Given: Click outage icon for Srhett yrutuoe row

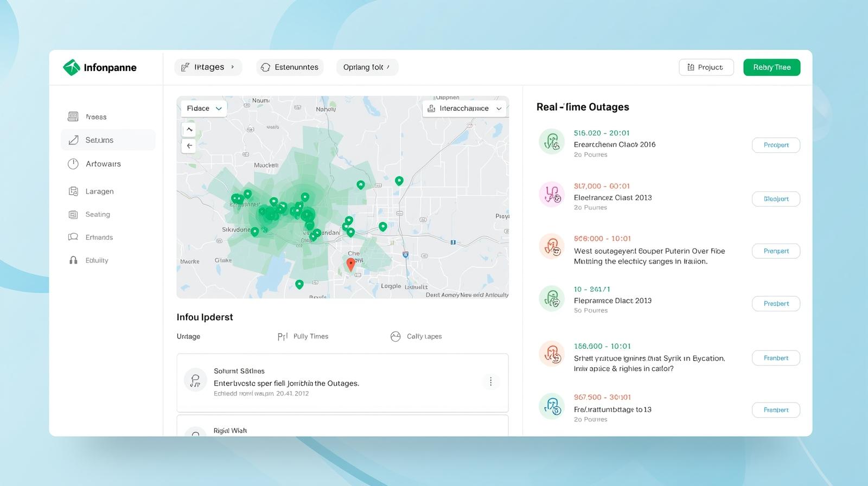Looking at the screenshot, I should [x=552, y=354].
